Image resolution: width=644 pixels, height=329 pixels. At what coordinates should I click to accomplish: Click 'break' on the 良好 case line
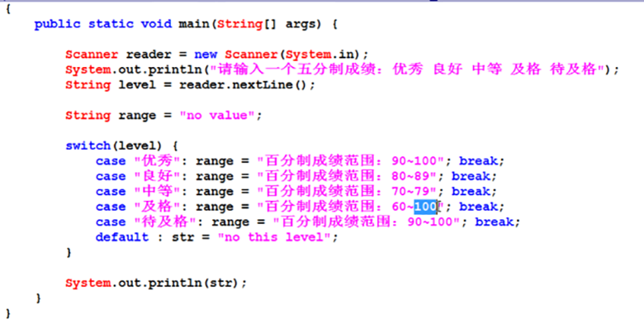(471, 176)
